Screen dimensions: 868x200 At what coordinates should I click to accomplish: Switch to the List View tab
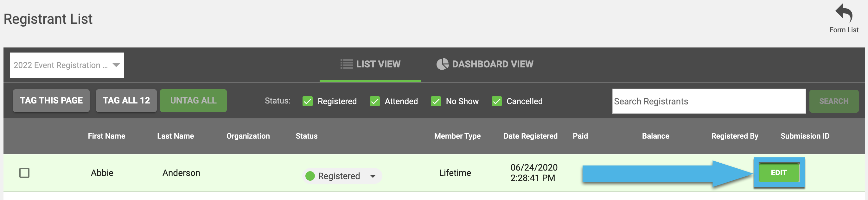(x=370, y=65)
